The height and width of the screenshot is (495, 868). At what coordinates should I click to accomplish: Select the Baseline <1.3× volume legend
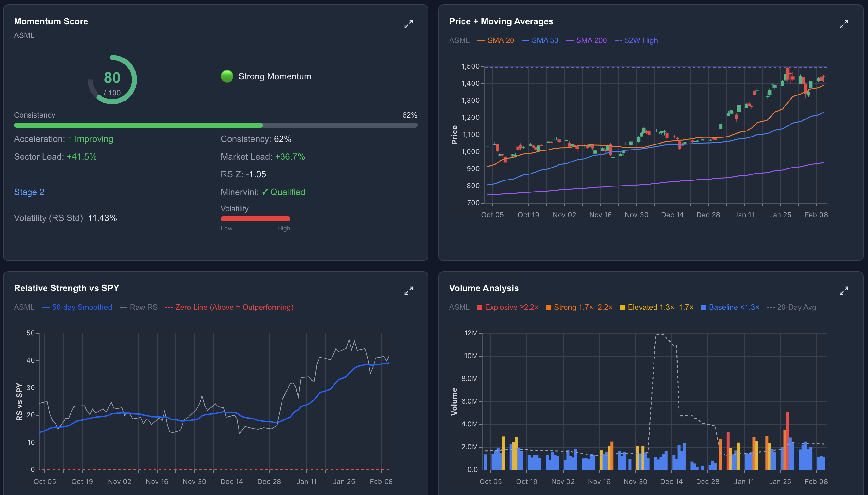click(x=731, y=307)
